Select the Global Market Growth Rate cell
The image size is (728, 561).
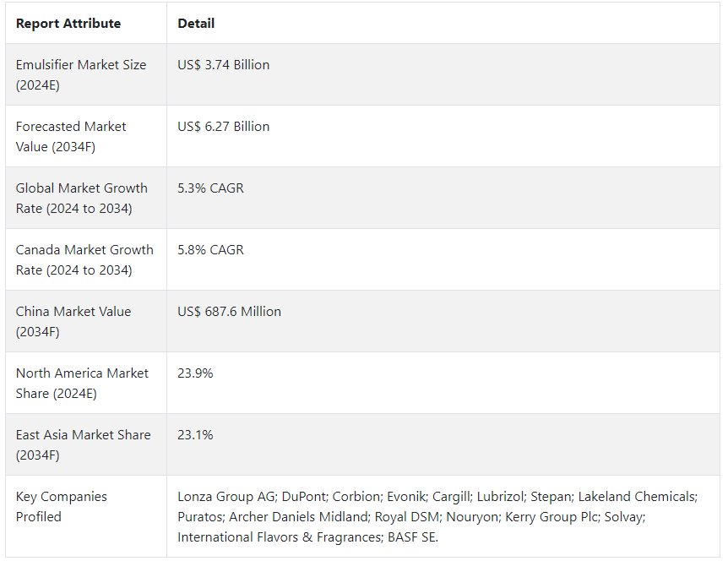(86, 199)
